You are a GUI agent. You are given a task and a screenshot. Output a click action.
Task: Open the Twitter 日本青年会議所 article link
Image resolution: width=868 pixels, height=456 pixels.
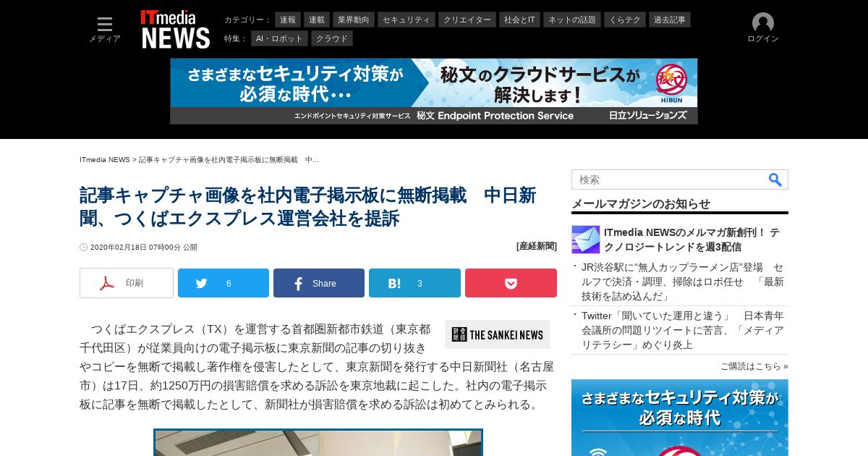pos(683,330)
